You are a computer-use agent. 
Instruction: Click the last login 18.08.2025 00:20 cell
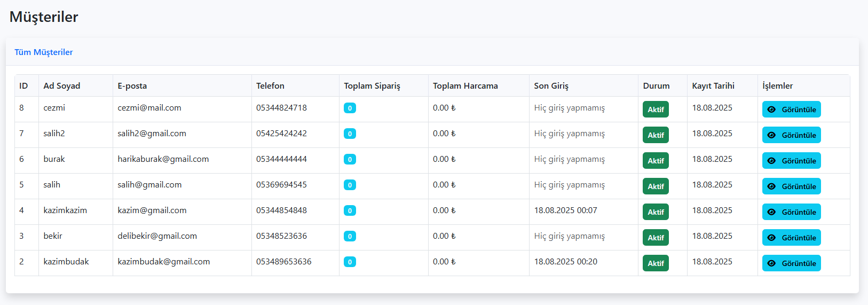tap(566, 262)
